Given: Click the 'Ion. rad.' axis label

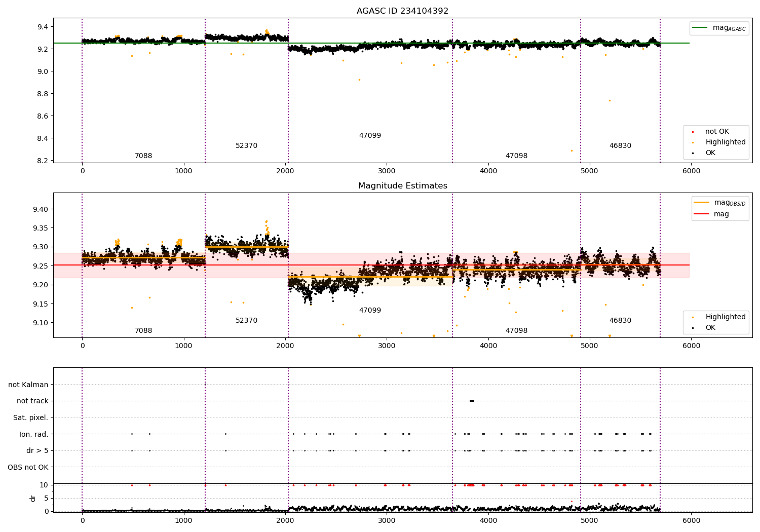Looking at the screenshot, I should (x=34, y=435).
